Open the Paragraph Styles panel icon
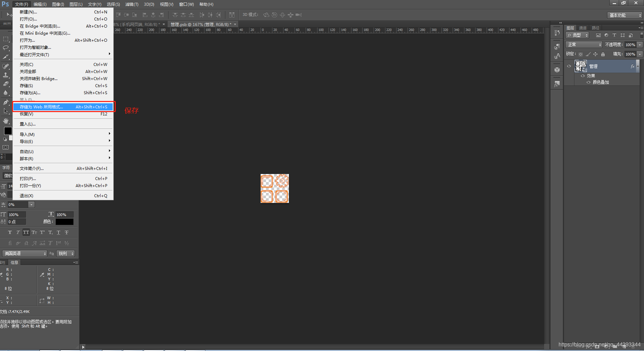The image size is (644, 351). 557,47
